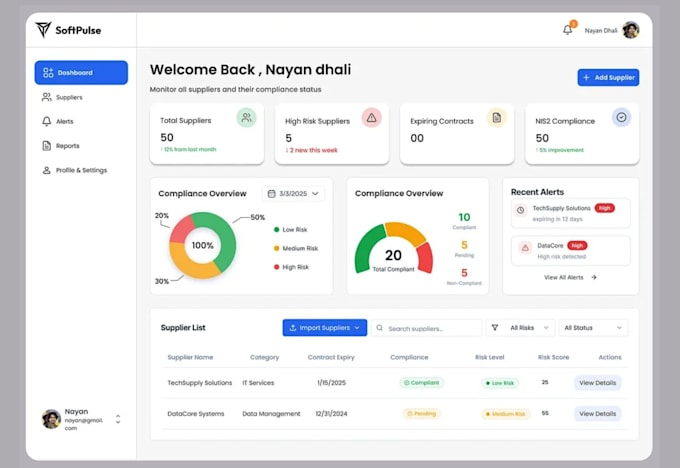The height and width of the screenshot is (468, 680).
Task: Click the High Risk legend dot
Action: [276, 267]
